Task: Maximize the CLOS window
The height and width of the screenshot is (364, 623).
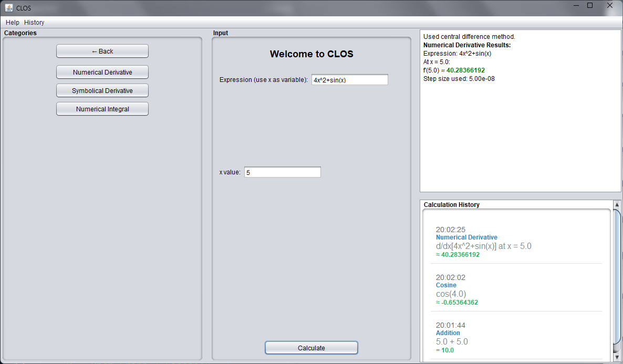Action: pyautogui.click(x=590, y=6)
